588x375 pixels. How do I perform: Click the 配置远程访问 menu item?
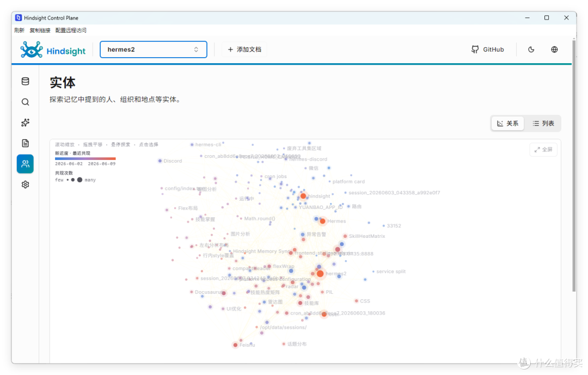coord(71,30)
